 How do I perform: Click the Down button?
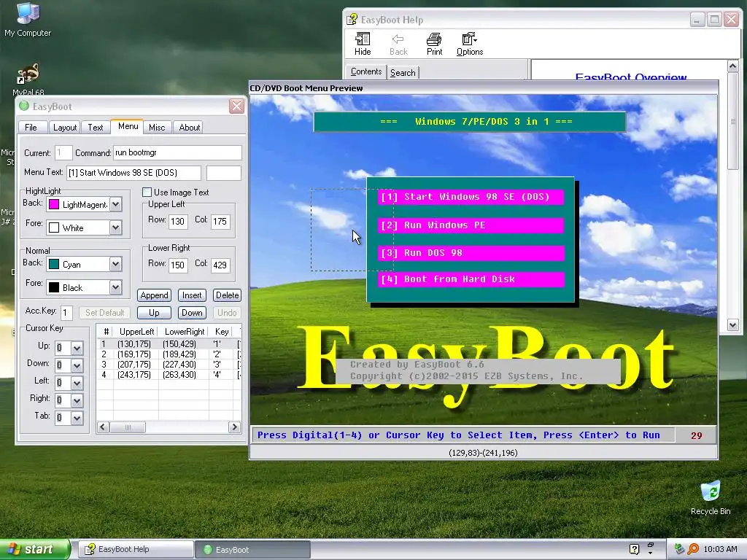[192, 313]
